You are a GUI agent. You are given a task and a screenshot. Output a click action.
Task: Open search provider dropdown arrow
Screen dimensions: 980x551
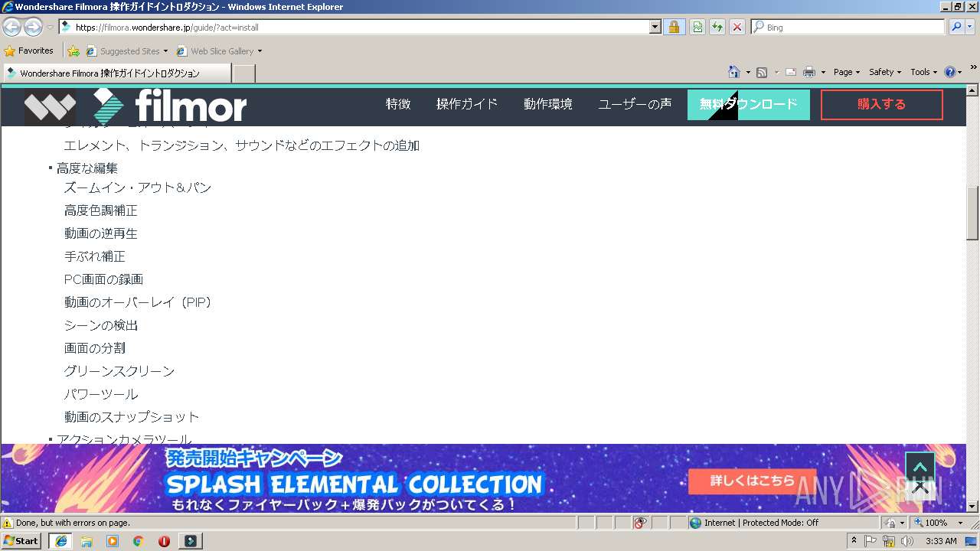click(971, 28)
